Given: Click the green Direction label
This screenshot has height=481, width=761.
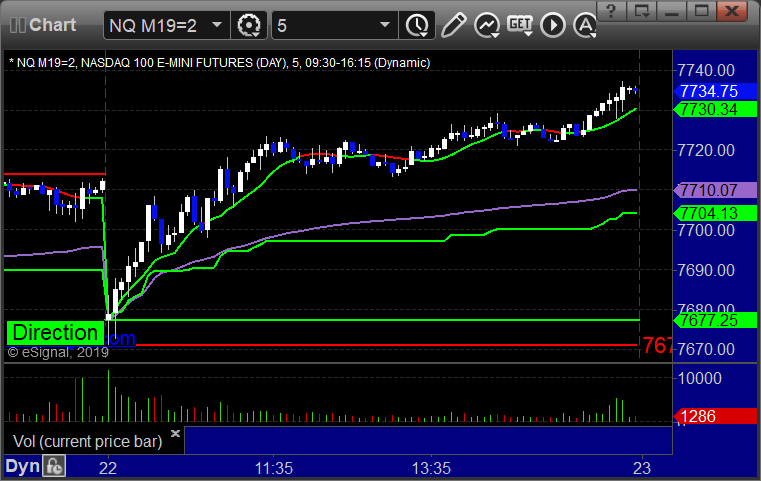Looking at the screenshot, I should pos(55,333).
